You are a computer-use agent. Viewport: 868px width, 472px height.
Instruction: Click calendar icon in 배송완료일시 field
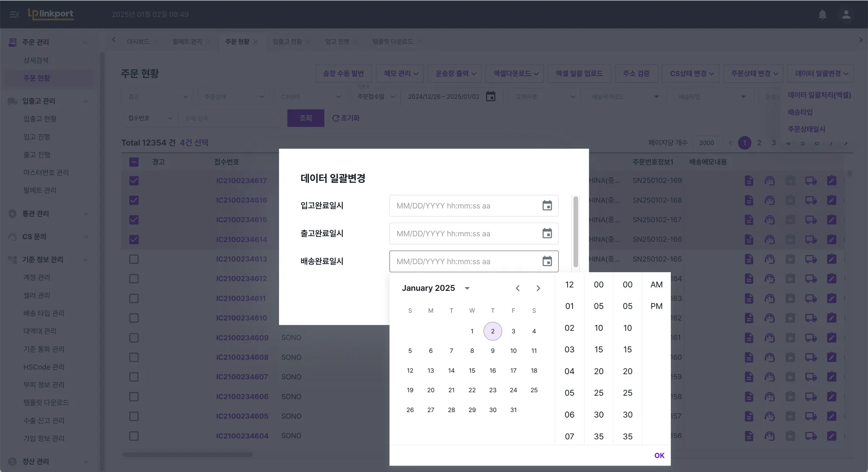(547, 261)
